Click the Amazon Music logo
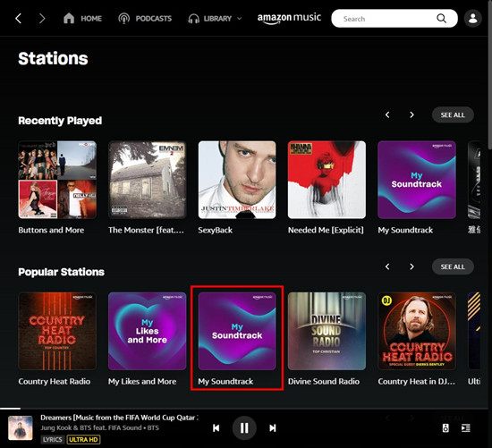The height and width of the screenshot is (448, 492). point(289,18)
